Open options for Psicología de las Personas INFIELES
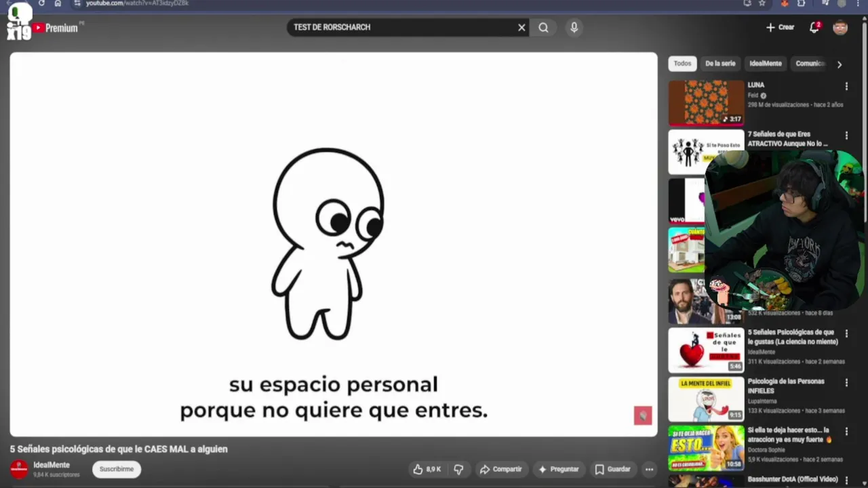Image resolution: width=868 pixels, height=488 pixels. point(846,383)
